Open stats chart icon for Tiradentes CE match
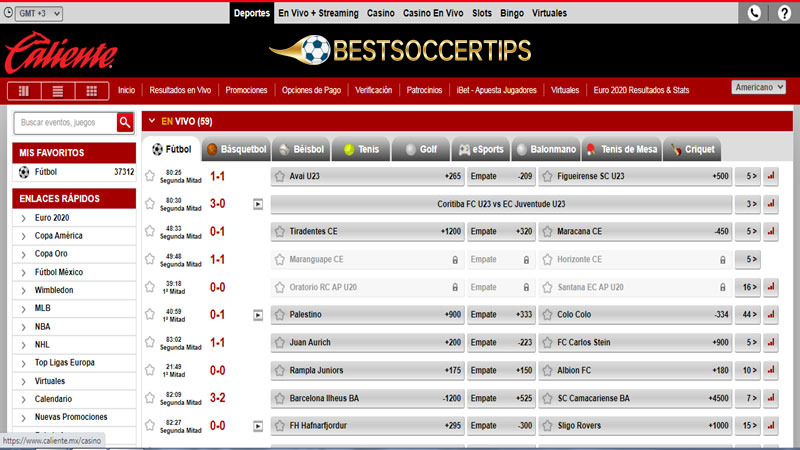The width and height of the screenshot is (800, 450). click(771, 232)
